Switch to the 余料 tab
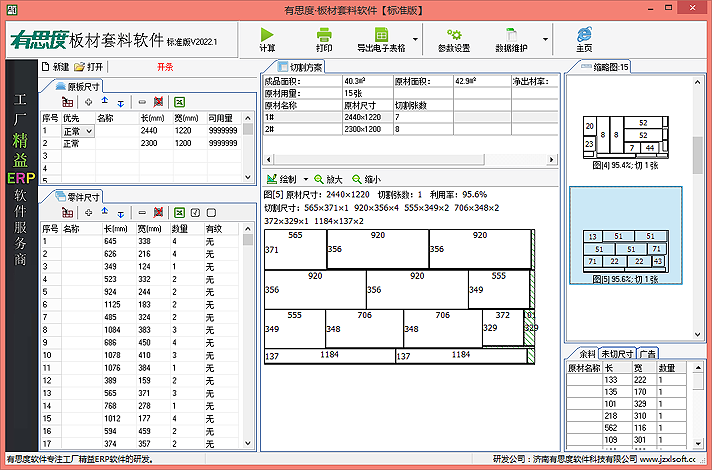 pos(587,354)
